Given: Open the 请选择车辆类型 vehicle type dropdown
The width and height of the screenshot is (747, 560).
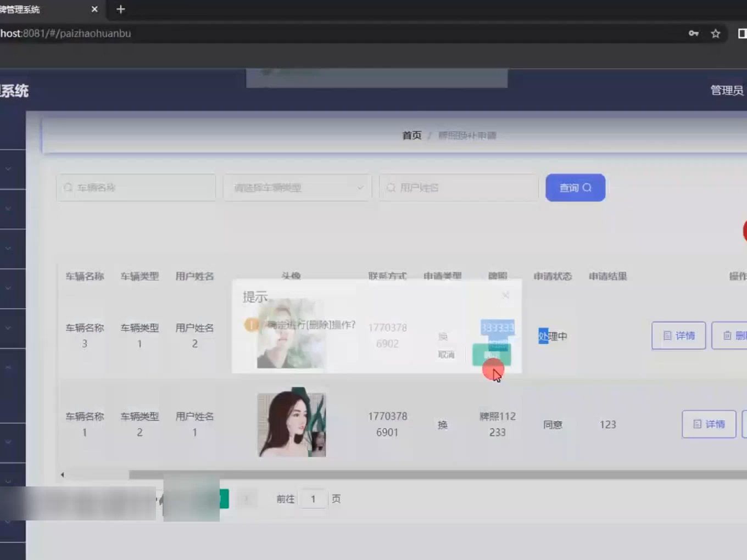Looking at the screenshot, I should click(297, 187).
